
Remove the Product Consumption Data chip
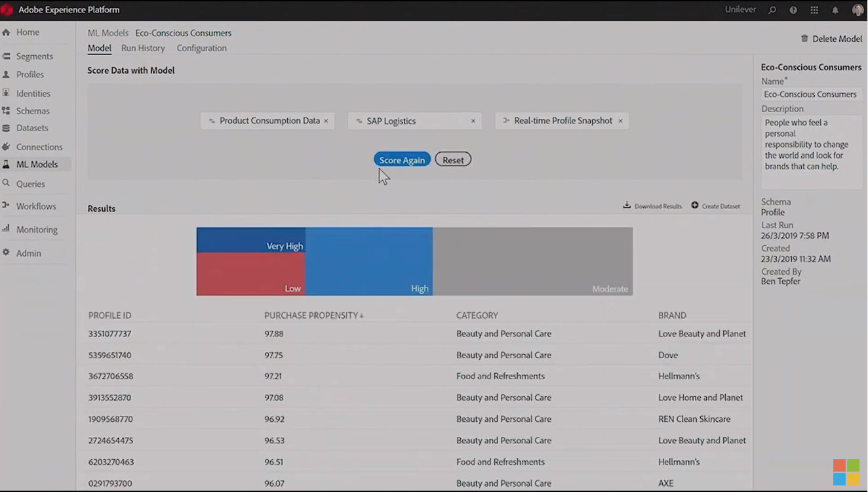326,121
